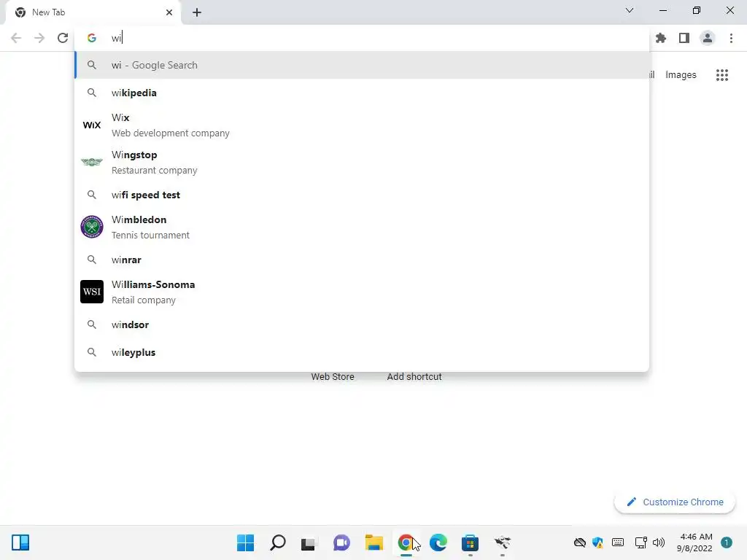Viewport: 747px width, 560px height.
Task: Choose the 'windsor' suggestion
Action: pyautogui.click(x=362, y=324)
